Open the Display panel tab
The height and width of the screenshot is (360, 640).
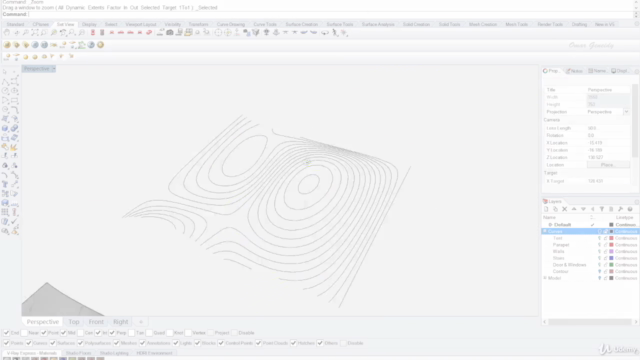(x=620, y=71)
